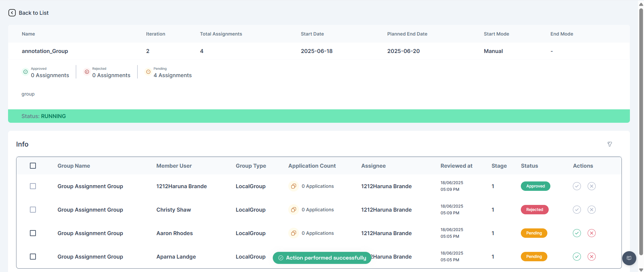Screen dimensions: 644x272
Task: Click the Rejected status badge
Action: pyautogui.click(x=535, y=210)
